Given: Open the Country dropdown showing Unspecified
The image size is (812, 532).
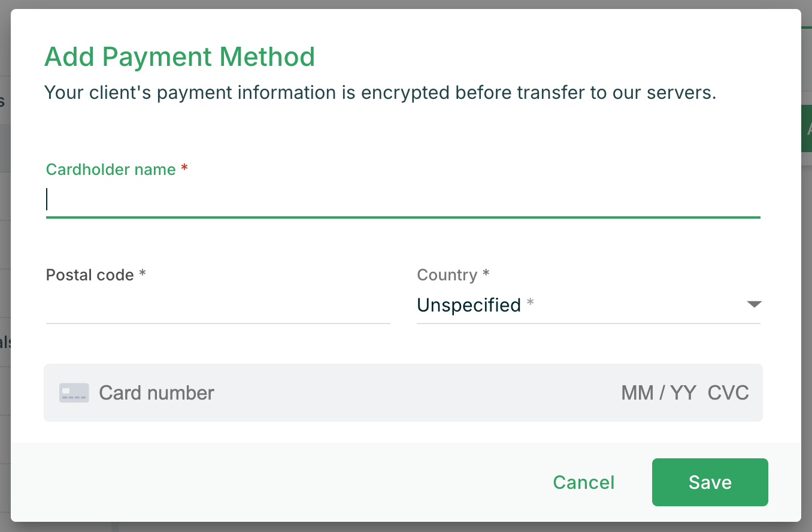Looking at the screenshot, I should coord(468,305).
